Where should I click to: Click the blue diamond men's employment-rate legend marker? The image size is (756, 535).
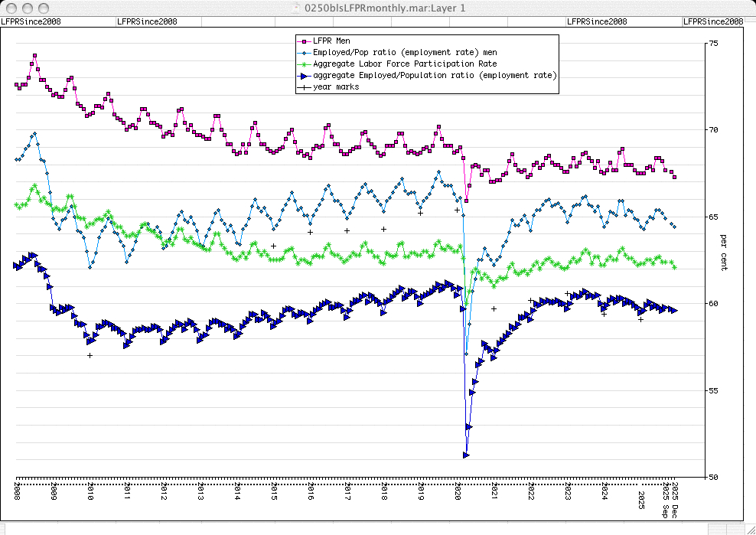tap(304, 52)
